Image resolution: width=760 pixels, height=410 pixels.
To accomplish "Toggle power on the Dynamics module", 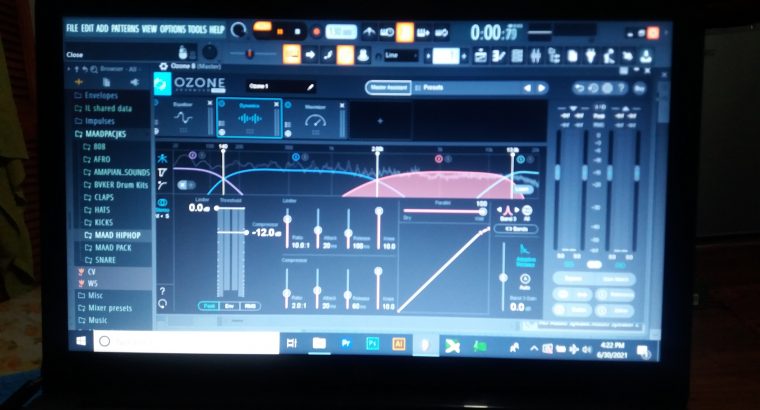I will pyautogui.click(x=221, y=103).
